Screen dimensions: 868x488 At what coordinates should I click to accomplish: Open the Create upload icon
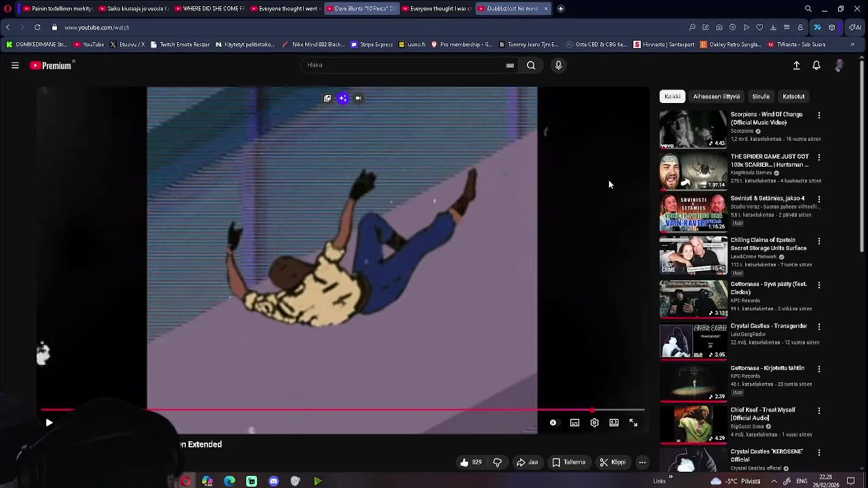[x=797, y=66]
